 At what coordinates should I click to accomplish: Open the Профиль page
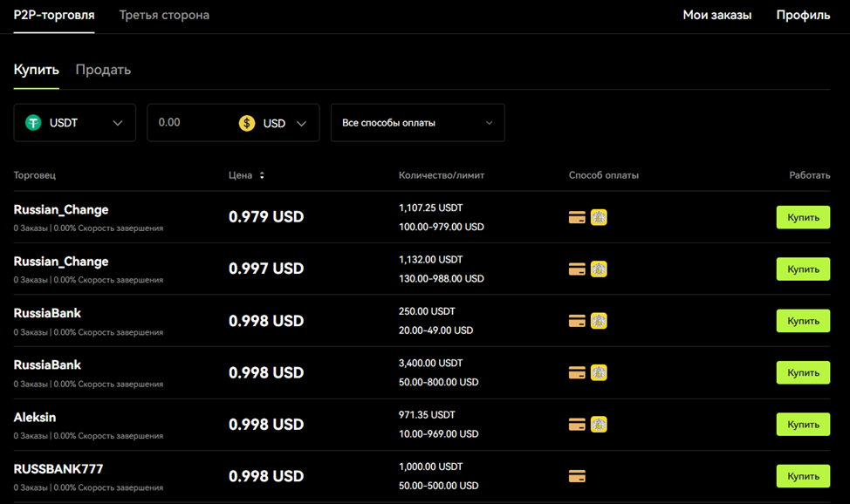[x=803, y=15]
